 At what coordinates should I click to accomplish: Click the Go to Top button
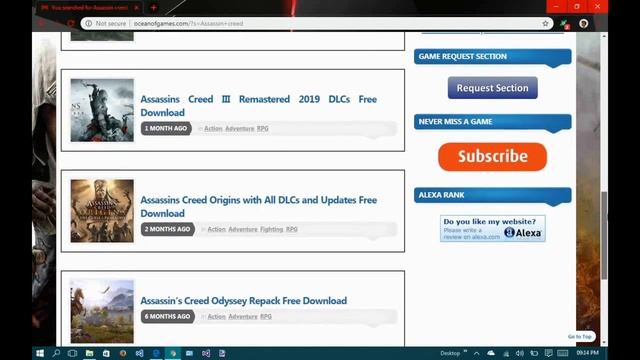580,337
